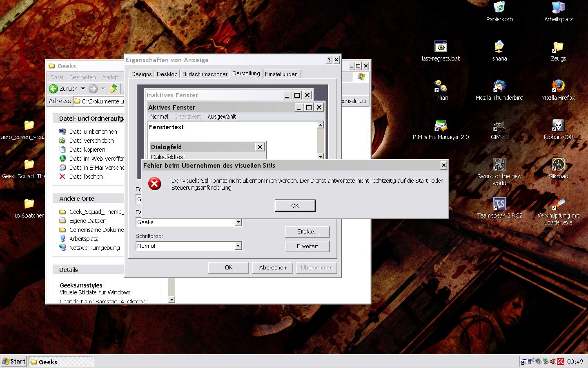Screen dimensions: 588x368
Task: Open Teamspeak 2 RC2 shortcut
Action: [x=499, y=204]
